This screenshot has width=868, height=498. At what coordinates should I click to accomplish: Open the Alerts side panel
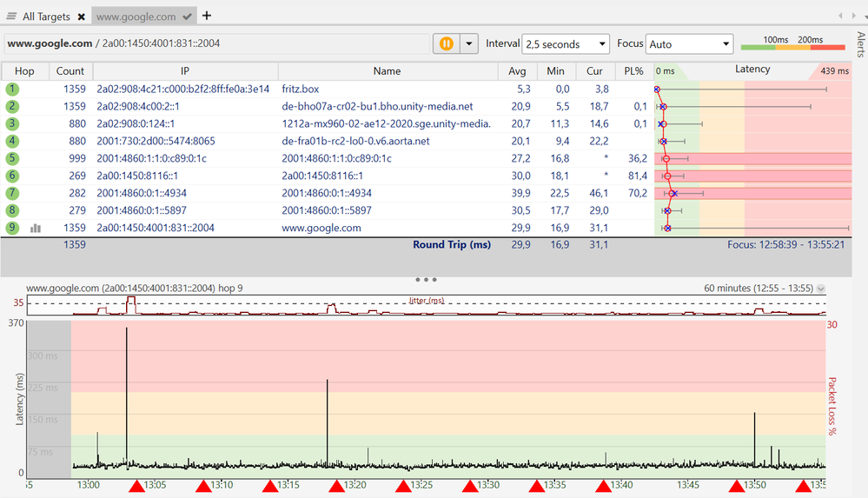[x=861, y=44]
